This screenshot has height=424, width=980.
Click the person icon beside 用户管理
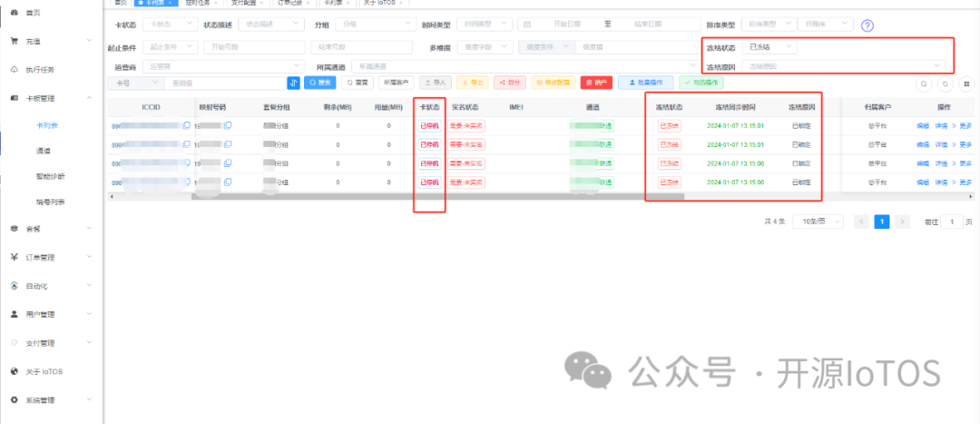14,314
